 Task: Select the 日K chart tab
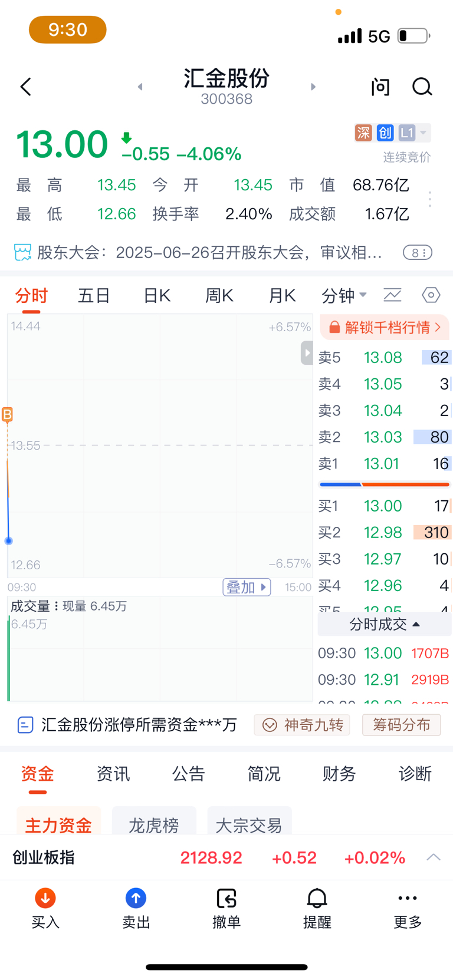click(157, 296)
